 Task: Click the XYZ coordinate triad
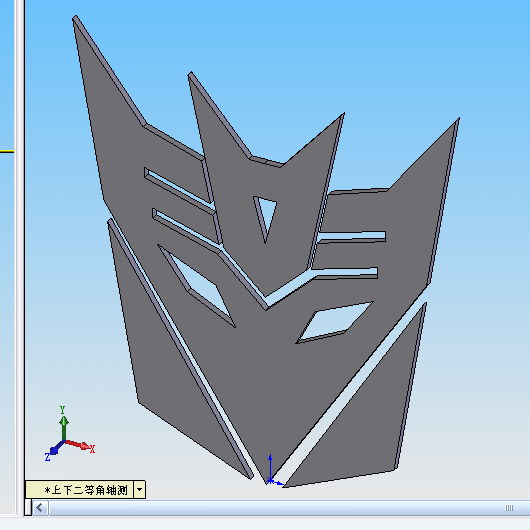69,434
